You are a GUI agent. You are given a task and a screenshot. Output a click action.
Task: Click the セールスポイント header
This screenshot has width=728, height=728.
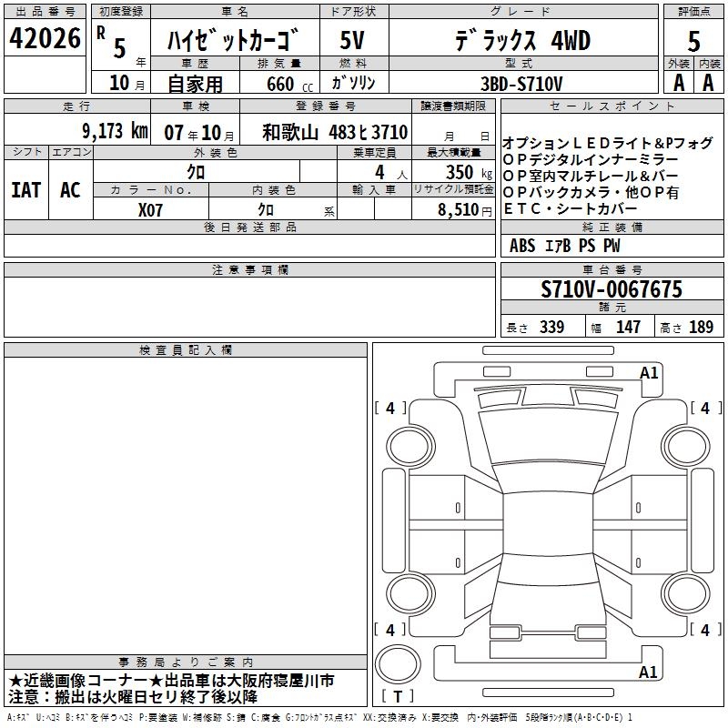click(x=612, y=106)
